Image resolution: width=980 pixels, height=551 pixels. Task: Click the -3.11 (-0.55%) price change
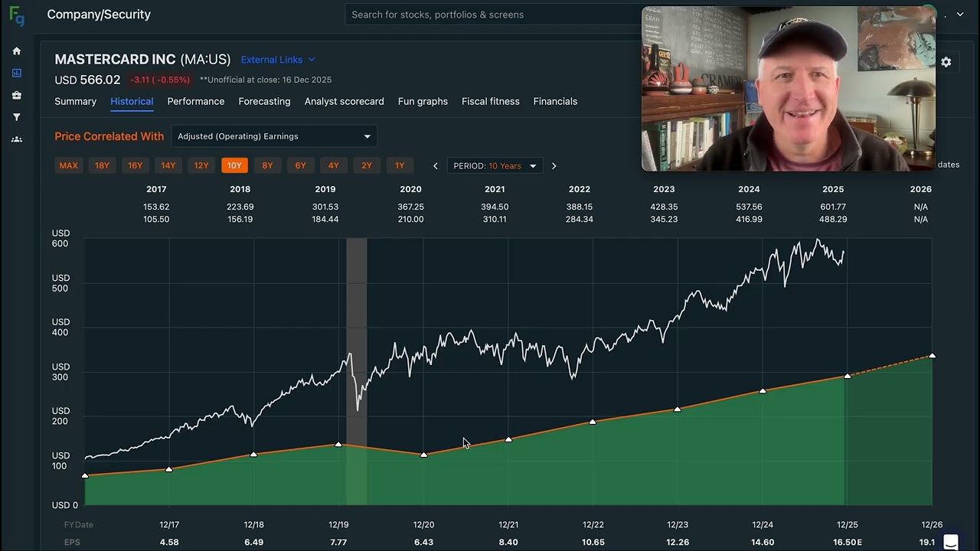click(x=160, y=80)
